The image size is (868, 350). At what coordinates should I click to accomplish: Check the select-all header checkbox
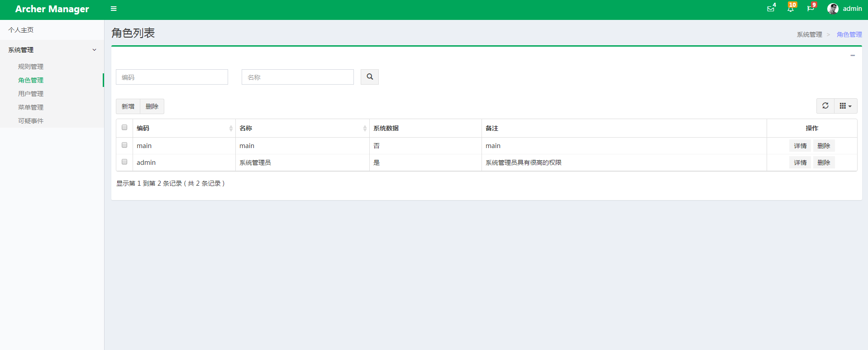(x=124, y=128)
